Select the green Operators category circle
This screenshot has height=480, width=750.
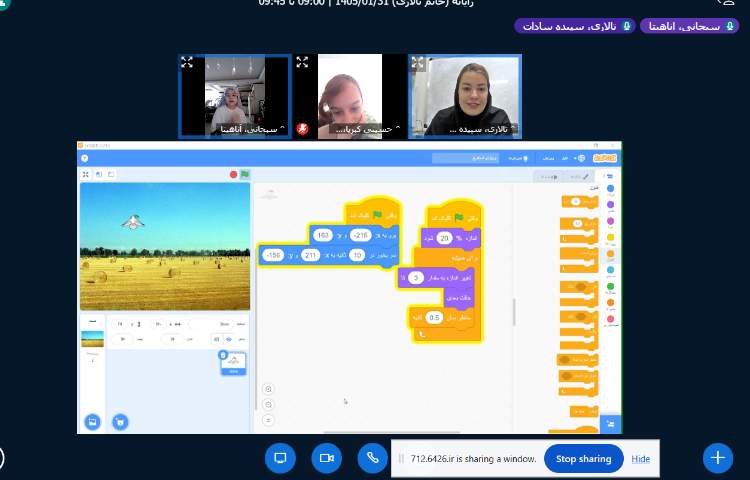(x=610, y=286)
